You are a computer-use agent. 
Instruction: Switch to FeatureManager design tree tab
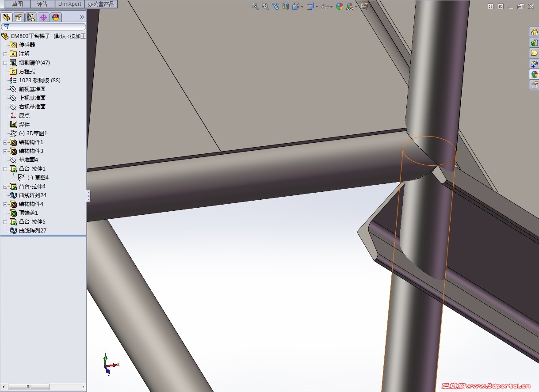click(x=6, y=17)
